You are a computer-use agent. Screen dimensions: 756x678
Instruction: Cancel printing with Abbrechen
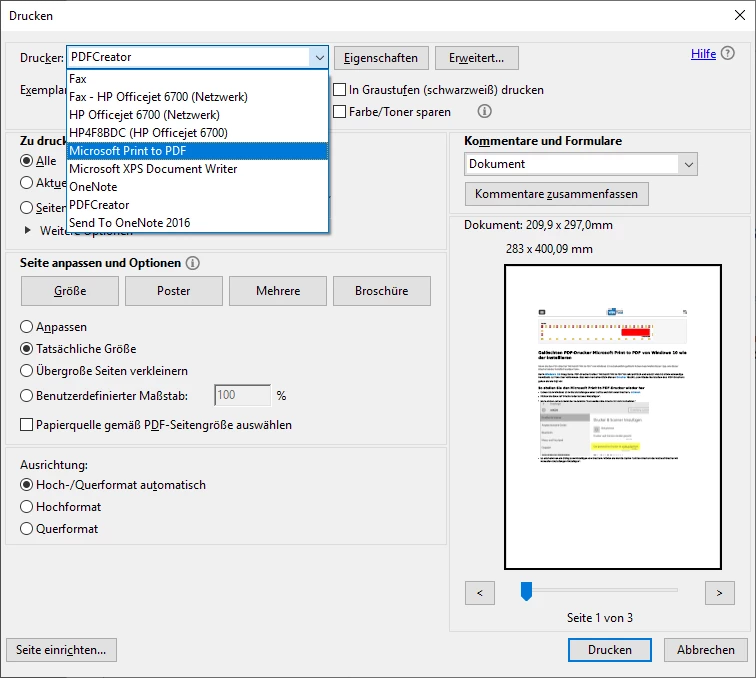pos(705,650)
